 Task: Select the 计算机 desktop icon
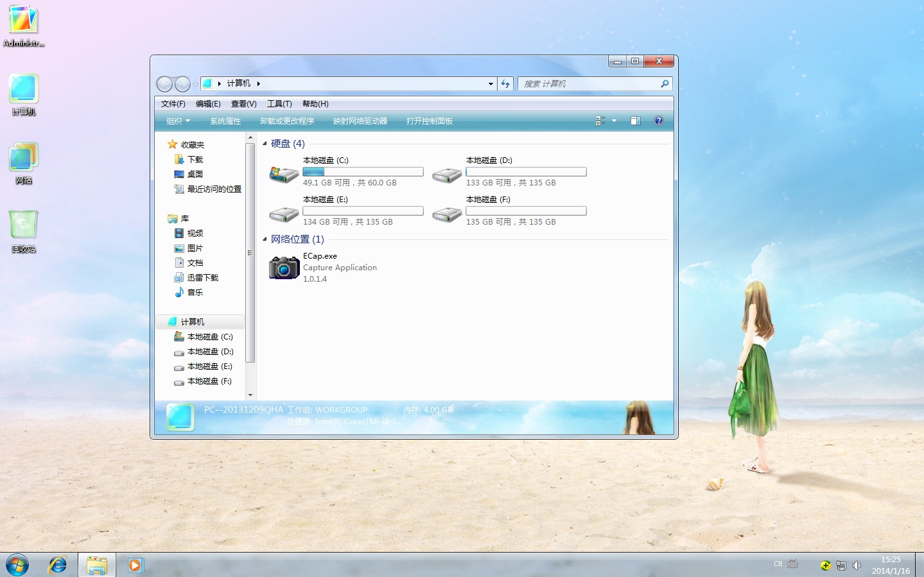(x=24, y=94)
